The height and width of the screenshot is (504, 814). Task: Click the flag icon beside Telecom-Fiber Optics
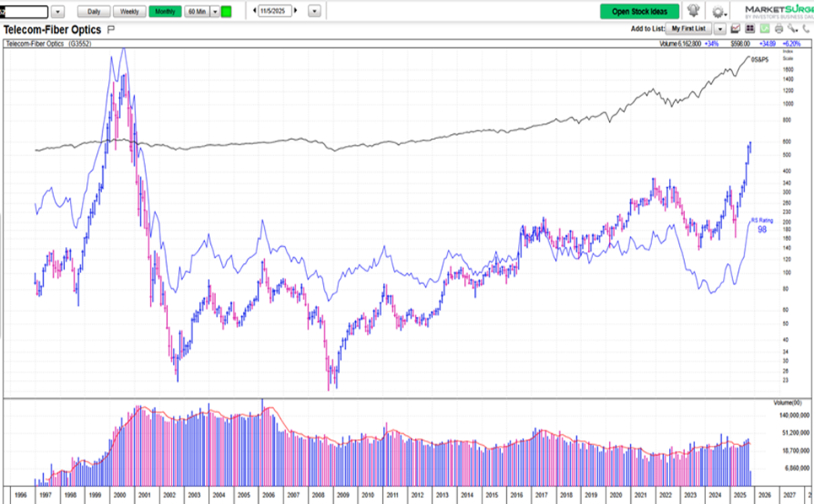click(x=111, y=29)
